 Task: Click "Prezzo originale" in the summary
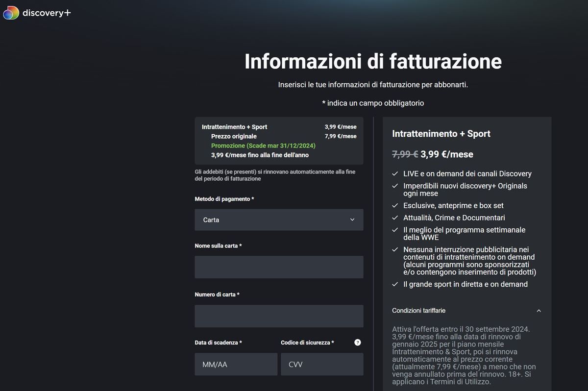(x=234, y=136)
